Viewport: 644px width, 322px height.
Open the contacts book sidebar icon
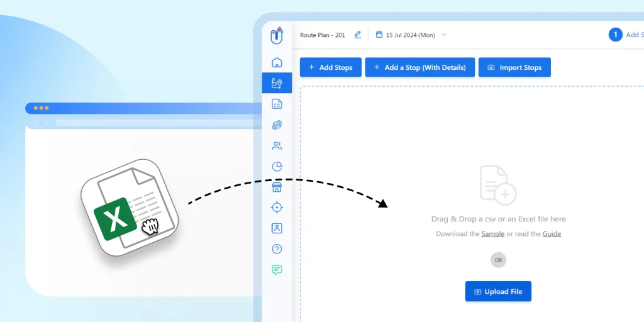(x=277, y=228)
